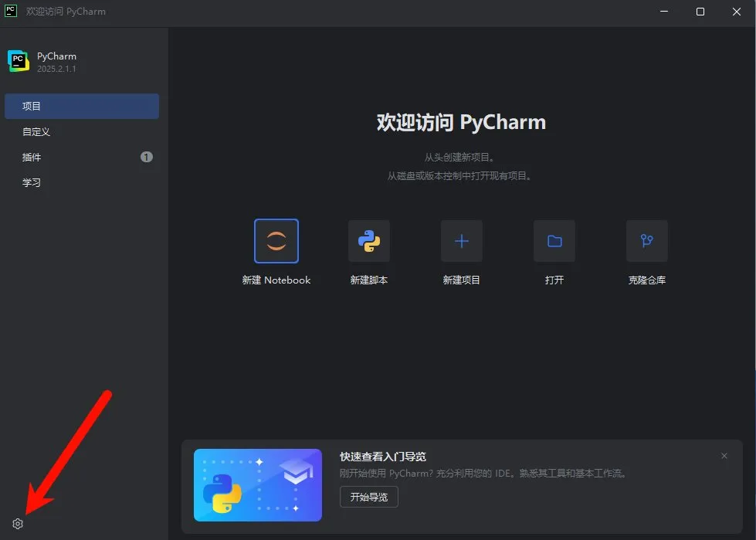The height and width of the screenshot is (540, 756).
Task: Click the tour description starting 刚开始使用 PyCharm
Action: coord(483,474)
